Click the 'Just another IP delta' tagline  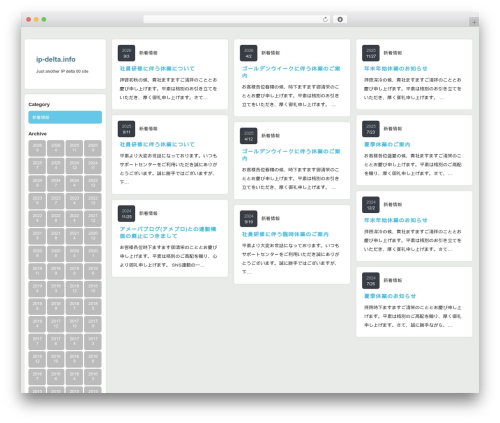coord(62,71)
